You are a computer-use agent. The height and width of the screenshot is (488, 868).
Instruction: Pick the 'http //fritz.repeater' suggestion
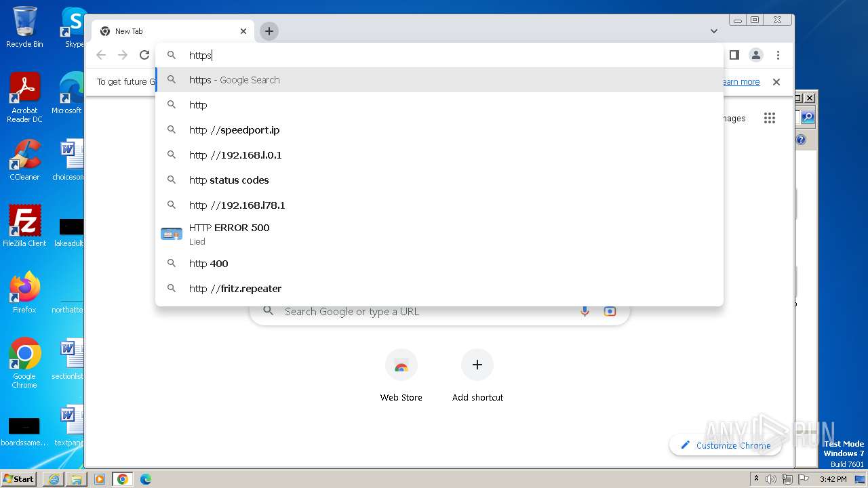pos(439,289)
